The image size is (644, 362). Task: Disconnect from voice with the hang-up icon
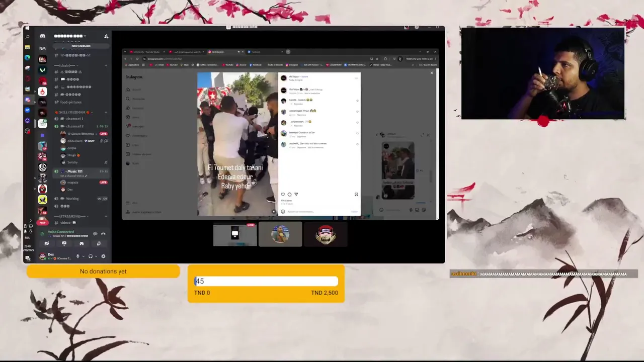[103, 234]
